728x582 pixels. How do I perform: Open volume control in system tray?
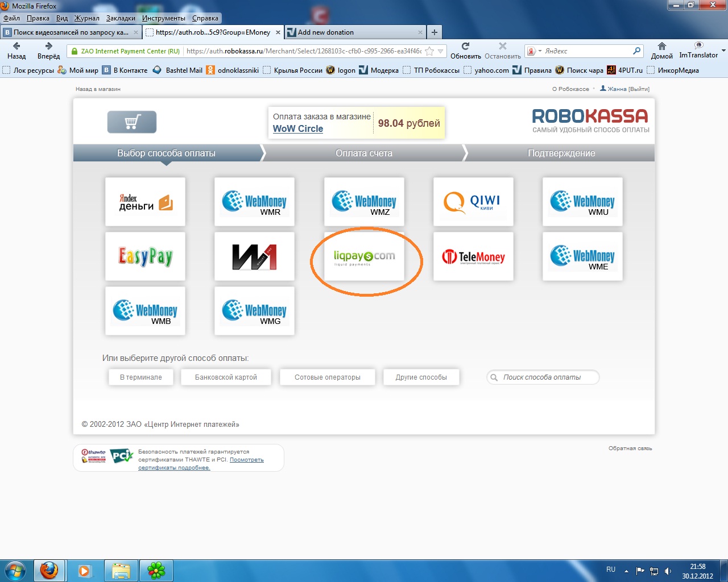tap(668, 571)
